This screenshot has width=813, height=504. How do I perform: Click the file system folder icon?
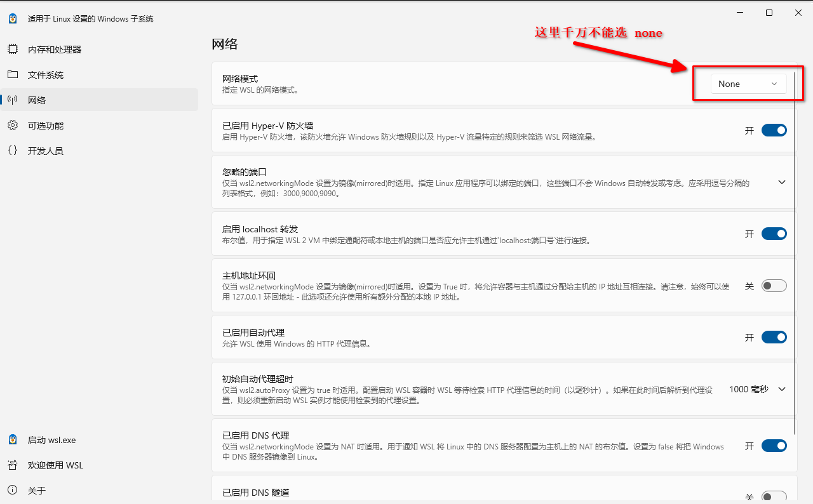click(x=13, y=74)
